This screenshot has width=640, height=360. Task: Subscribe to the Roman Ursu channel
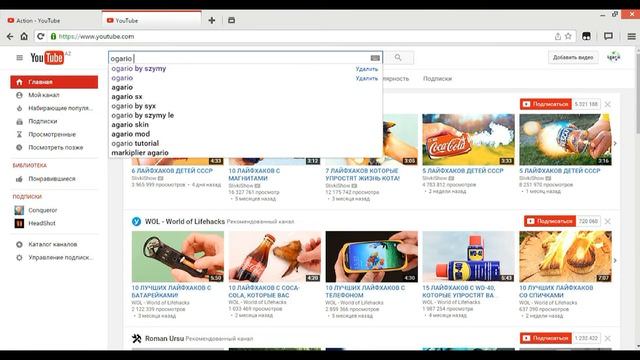point(546,338)
